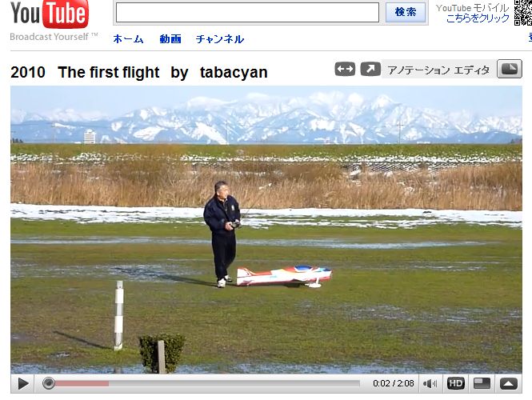The image size is (532, 400).
Task: Click the seek handle knob
Action: (x=49, y=384)
